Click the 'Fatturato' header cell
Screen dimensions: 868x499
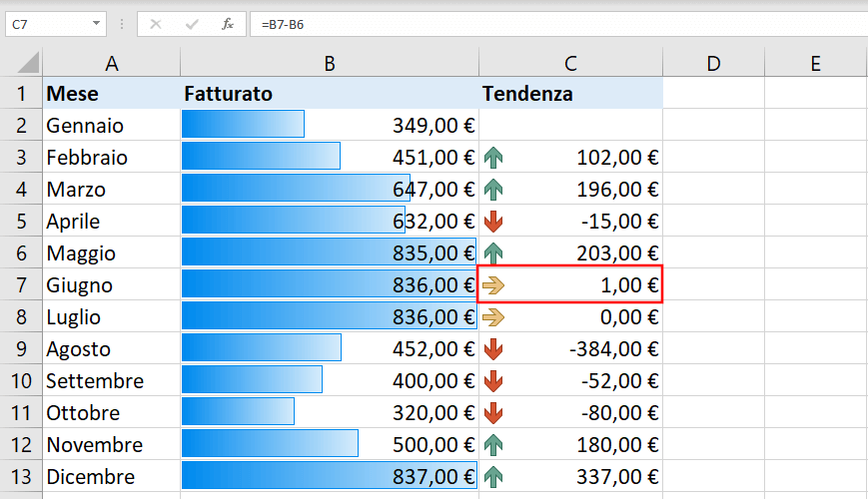click(330, 93)
